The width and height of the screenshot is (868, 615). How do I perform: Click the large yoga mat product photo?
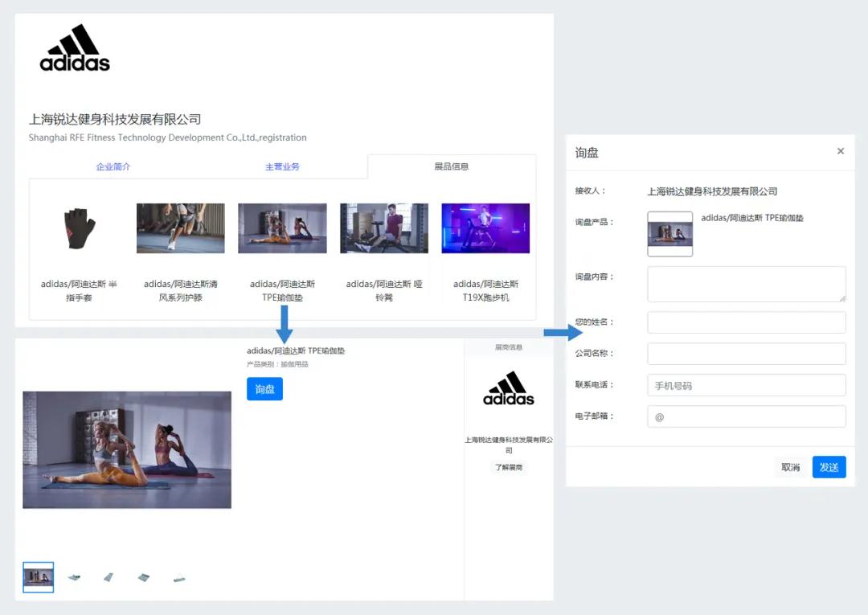(127, 449)
